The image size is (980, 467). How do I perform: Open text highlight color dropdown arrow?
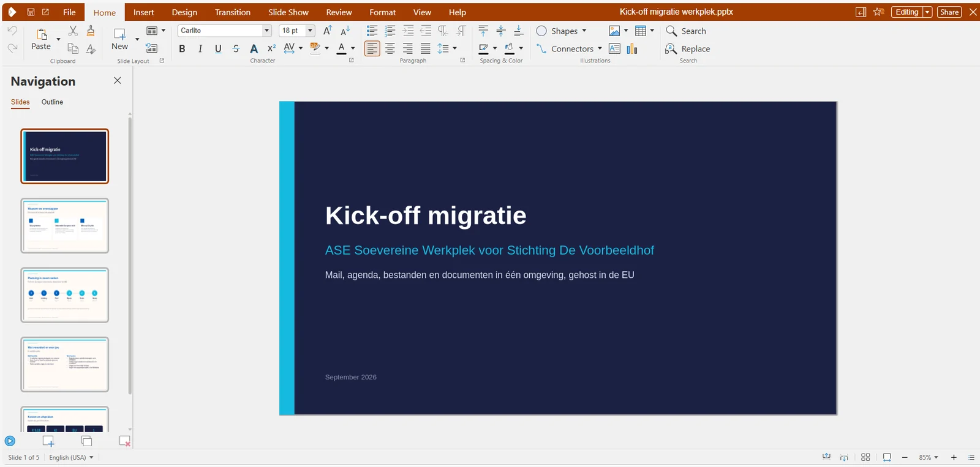pos(326,48)
